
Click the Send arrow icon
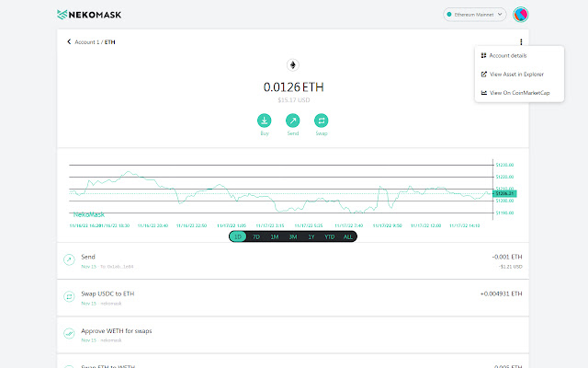point(292,120)
